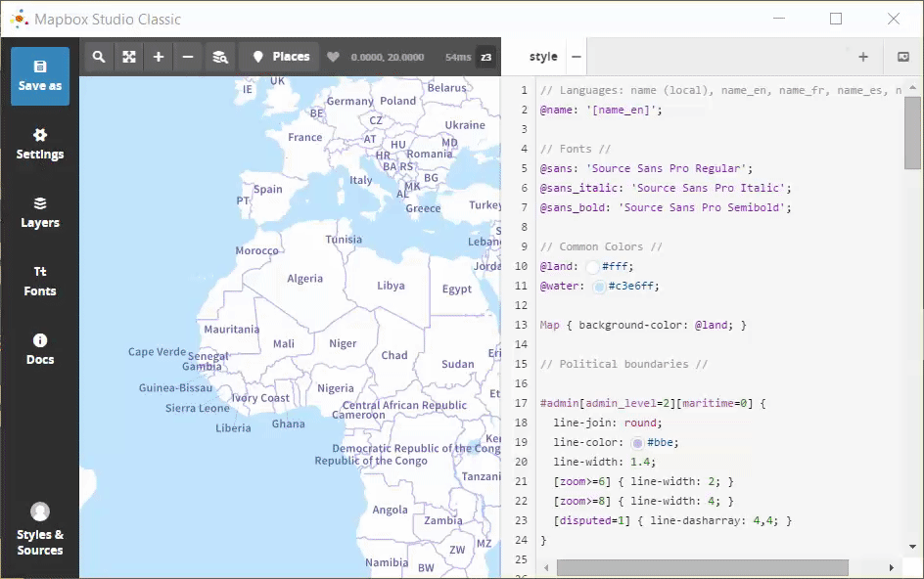
Task: Click the @land white color swatch
Action: click(592, 267)
